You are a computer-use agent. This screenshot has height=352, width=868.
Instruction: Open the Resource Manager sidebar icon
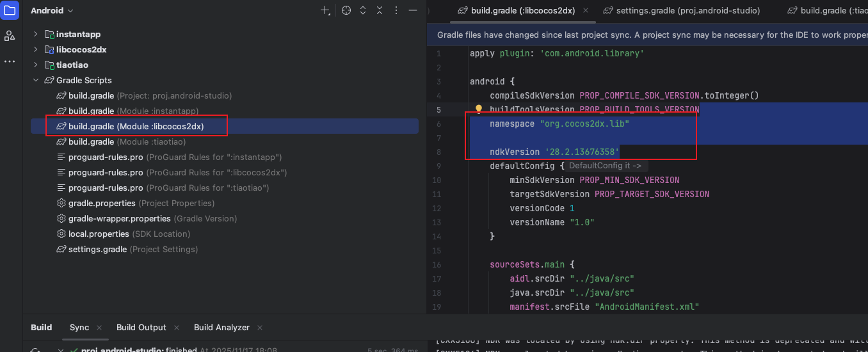pyautogui.click(x=10, y=36)
